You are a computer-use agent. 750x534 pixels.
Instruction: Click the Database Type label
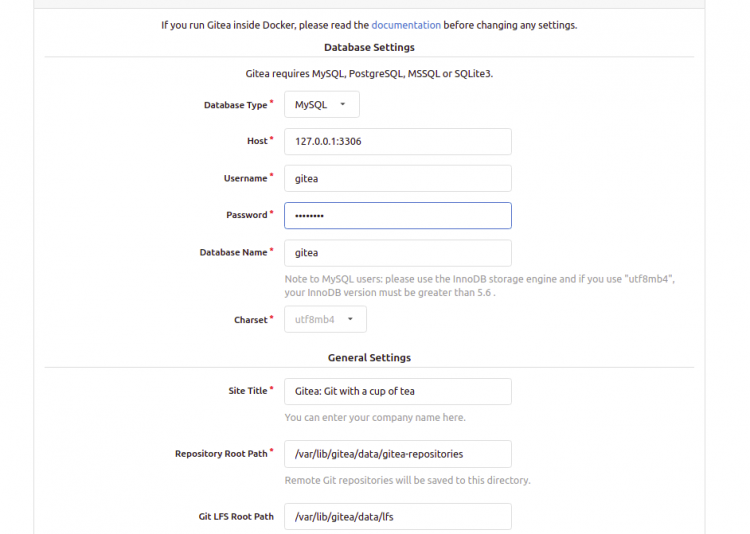coord(235,105)
